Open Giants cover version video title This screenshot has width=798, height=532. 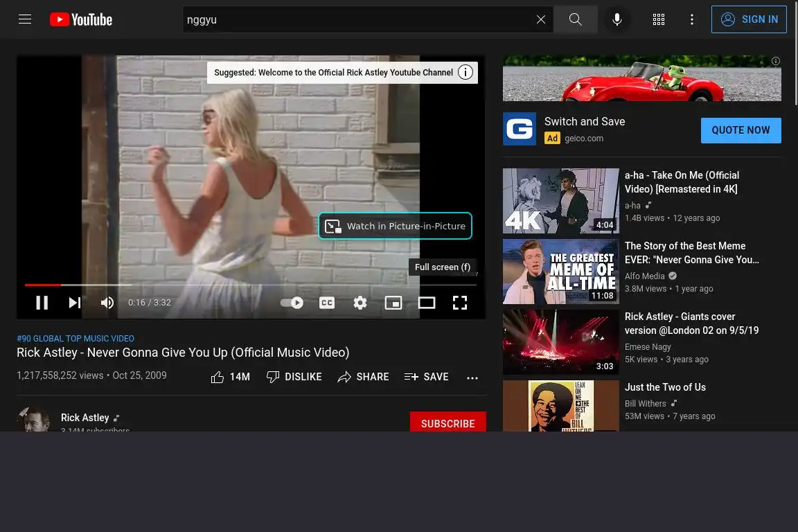pos(691,323)
